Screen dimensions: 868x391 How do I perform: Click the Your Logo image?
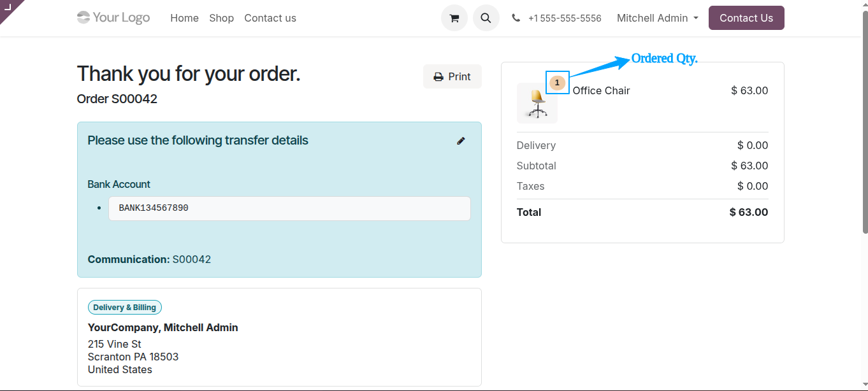113,18
